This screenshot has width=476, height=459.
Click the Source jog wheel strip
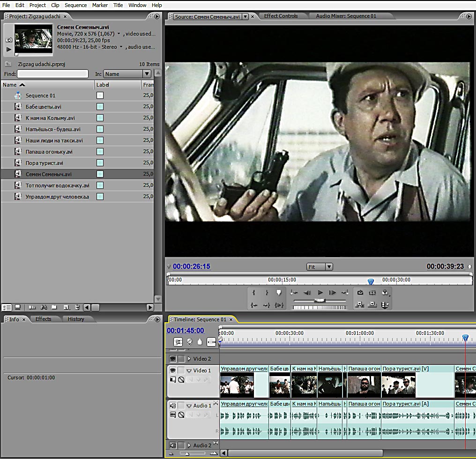[319, 308]
